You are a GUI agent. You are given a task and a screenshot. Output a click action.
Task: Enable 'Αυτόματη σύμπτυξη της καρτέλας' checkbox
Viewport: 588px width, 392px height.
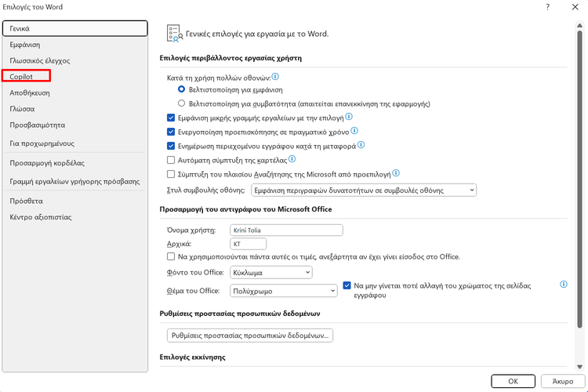point(172,160)
